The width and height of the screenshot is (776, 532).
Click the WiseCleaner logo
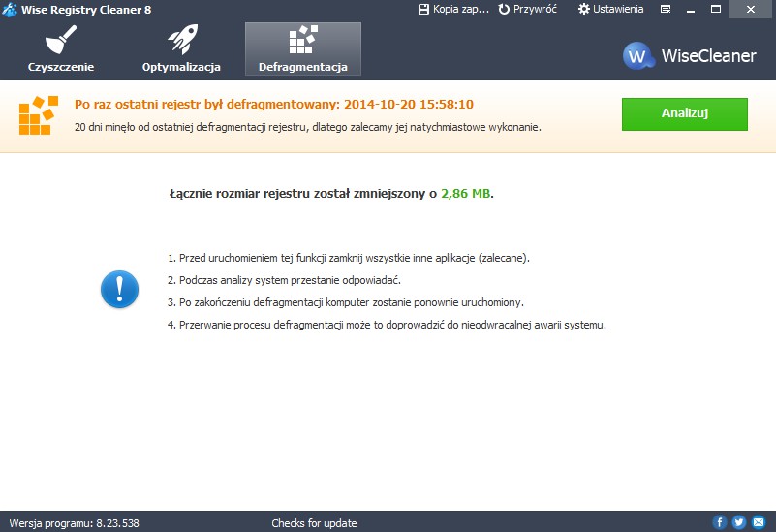click(690, 55)
